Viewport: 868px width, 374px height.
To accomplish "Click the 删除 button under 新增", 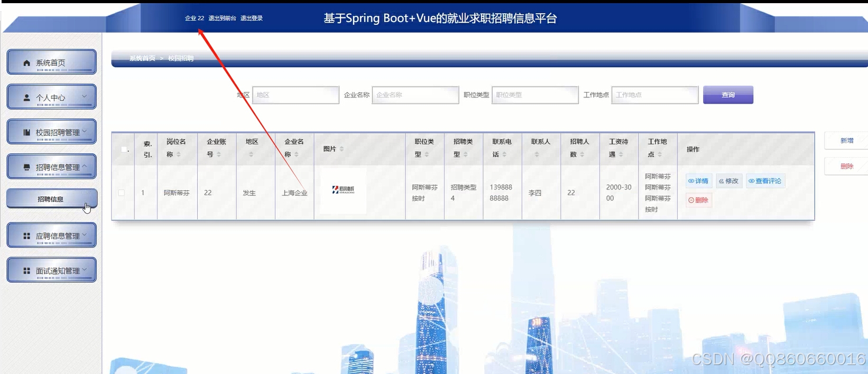I will coord(846,166).
